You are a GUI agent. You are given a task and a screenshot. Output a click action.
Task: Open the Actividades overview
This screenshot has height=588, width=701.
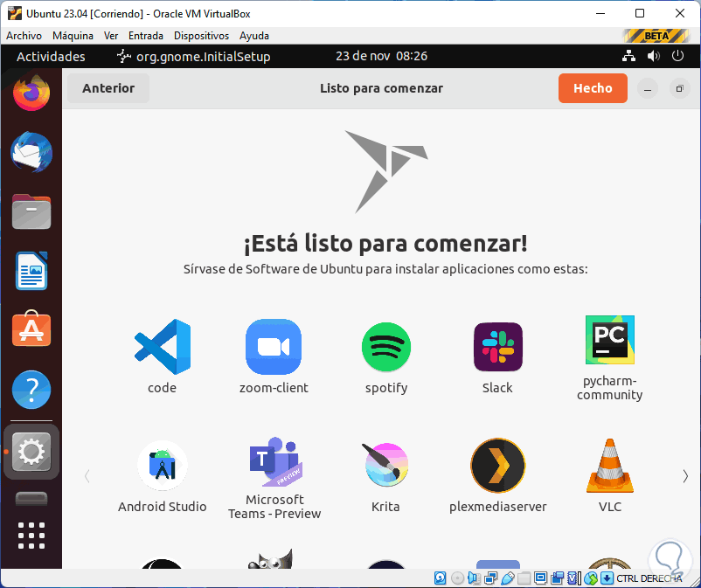tap(51, 56)
